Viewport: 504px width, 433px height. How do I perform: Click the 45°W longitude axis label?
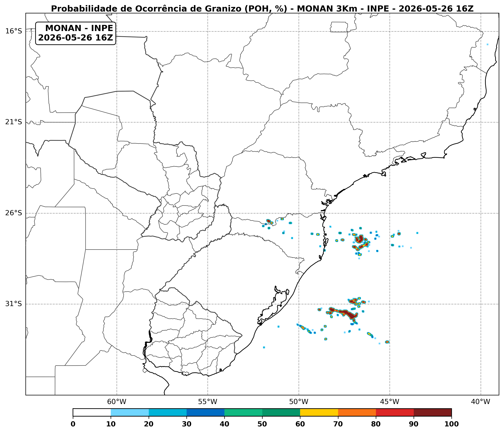(390, 402)
